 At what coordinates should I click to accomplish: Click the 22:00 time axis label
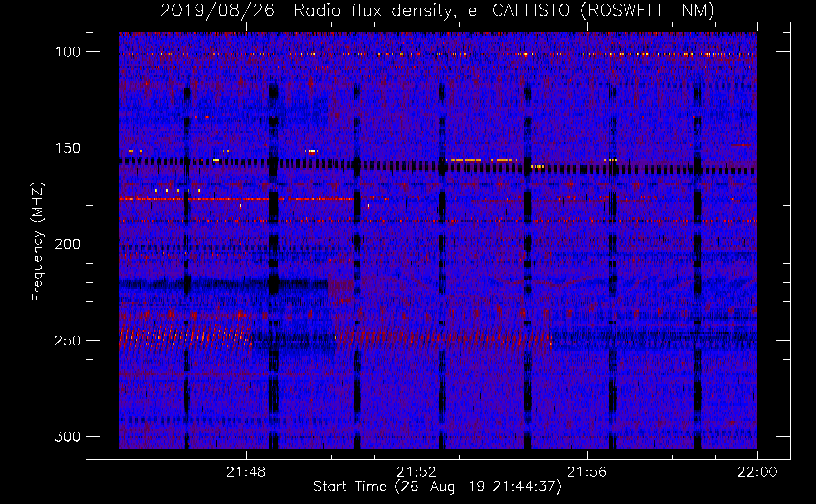pyautogui.click(x=757, y=472)
